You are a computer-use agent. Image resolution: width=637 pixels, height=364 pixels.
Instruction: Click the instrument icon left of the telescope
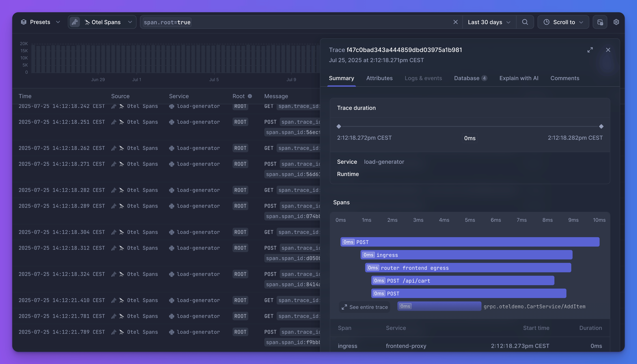75,22
